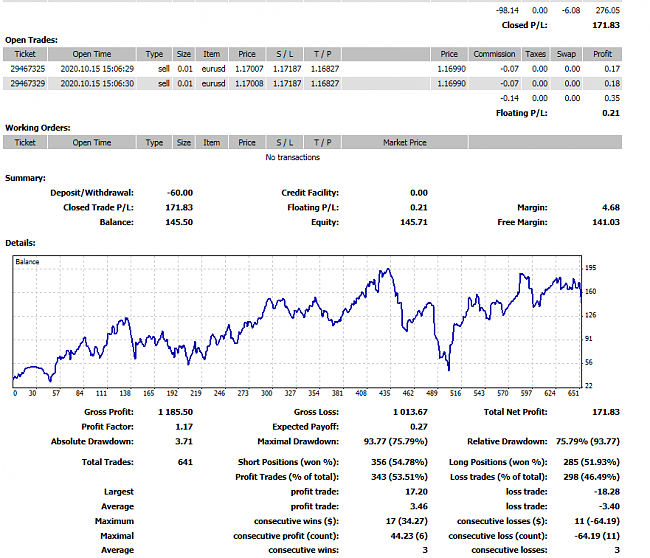650x558 pixels.
Task: Click Relative Drawdown value 75.79% (93.77)
Action: point(588,442)
